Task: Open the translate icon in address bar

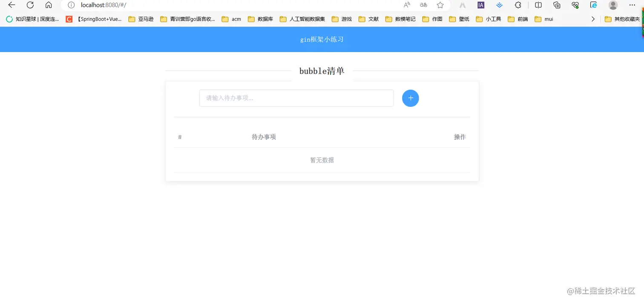Action: 423,5
